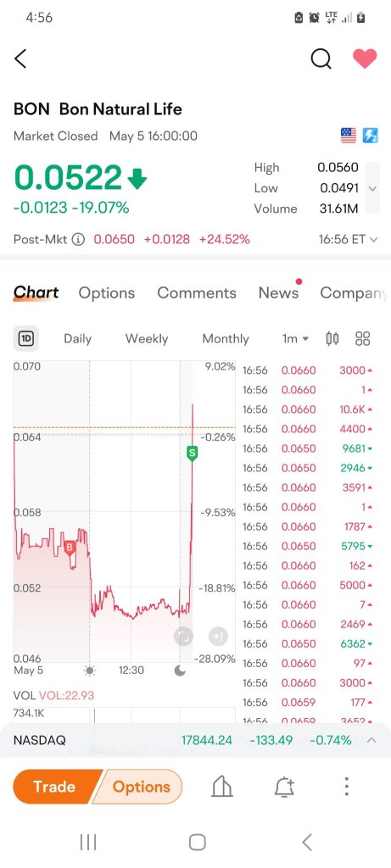
Task: Open the 1m interval dropdown
Action: [x=296, y=339]
